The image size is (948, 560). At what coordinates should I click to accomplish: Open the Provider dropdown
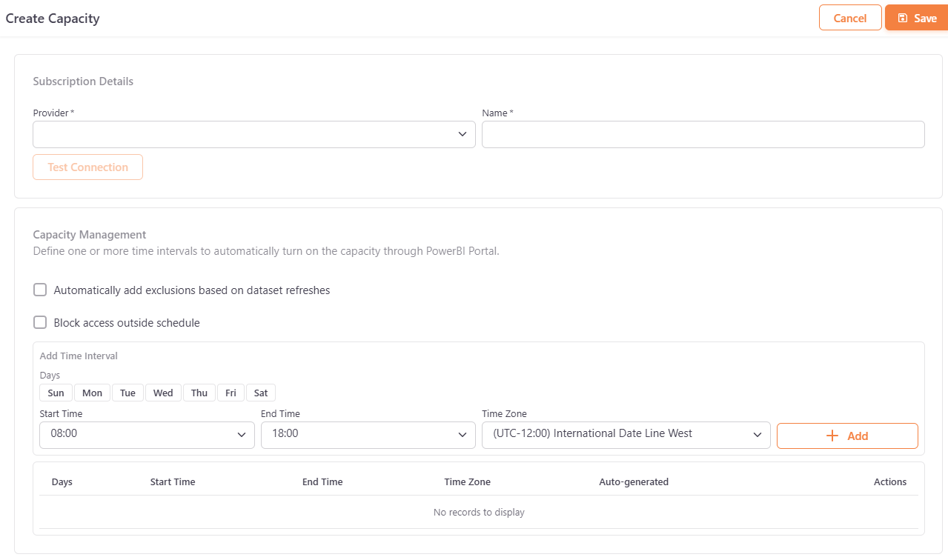(x=253, y=134)
